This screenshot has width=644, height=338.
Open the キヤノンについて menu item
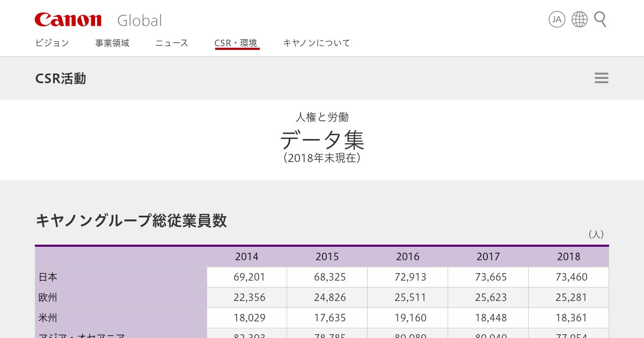coord(317,43)
